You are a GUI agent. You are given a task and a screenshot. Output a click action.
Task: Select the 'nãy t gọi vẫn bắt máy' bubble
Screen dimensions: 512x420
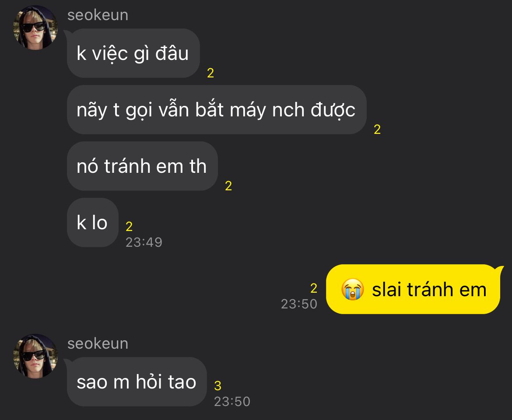(217, 110)
